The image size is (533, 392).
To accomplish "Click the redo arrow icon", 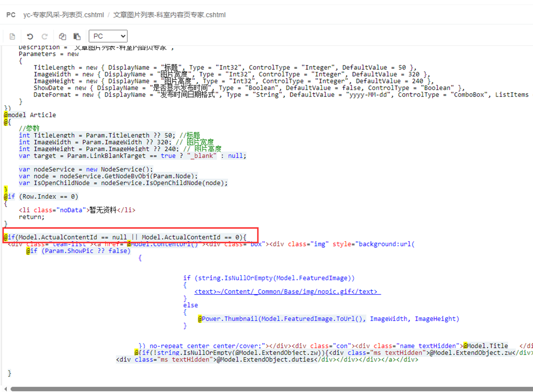I will point(45,36).
